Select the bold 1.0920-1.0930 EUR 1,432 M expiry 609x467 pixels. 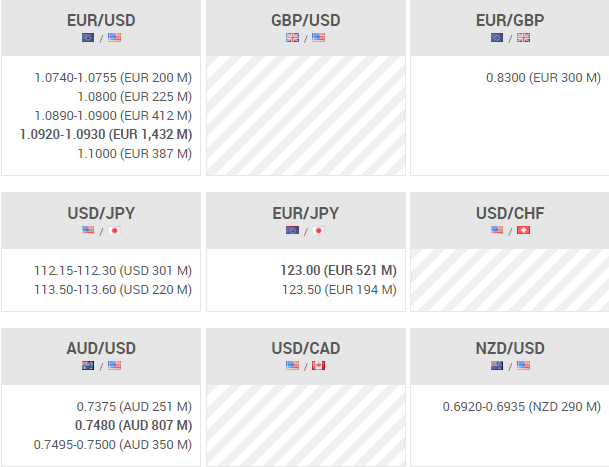(x=105, y=134)
